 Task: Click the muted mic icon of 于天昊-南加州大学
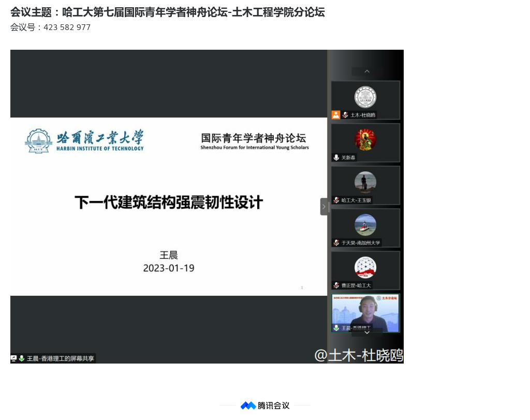[336, 242]
